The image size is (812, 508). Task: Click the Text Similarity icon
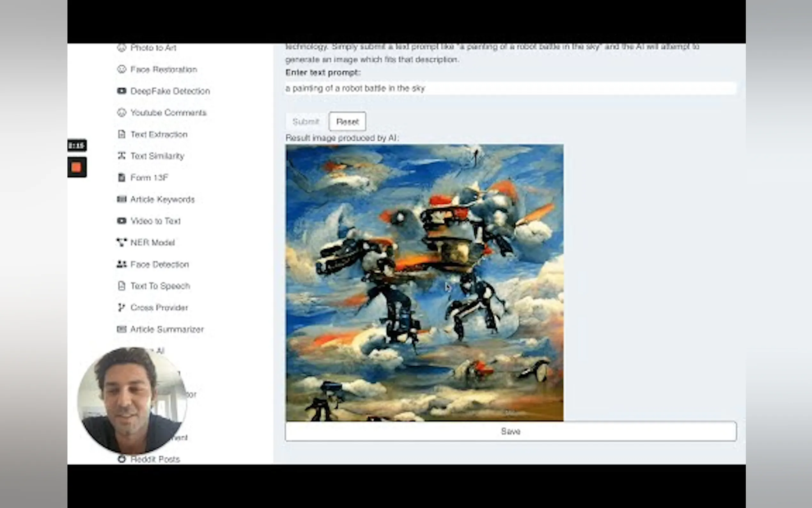pyautogui.click(x=121, y=156)
